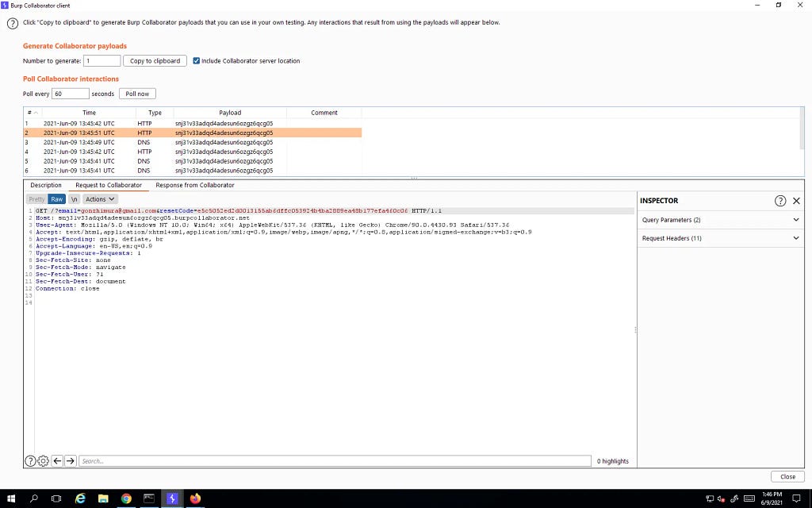Select interaction row 2 HTTP at 13:45:51
This screenshot has width=812, height=508.
pyautogui.click(x=193, y=133)
